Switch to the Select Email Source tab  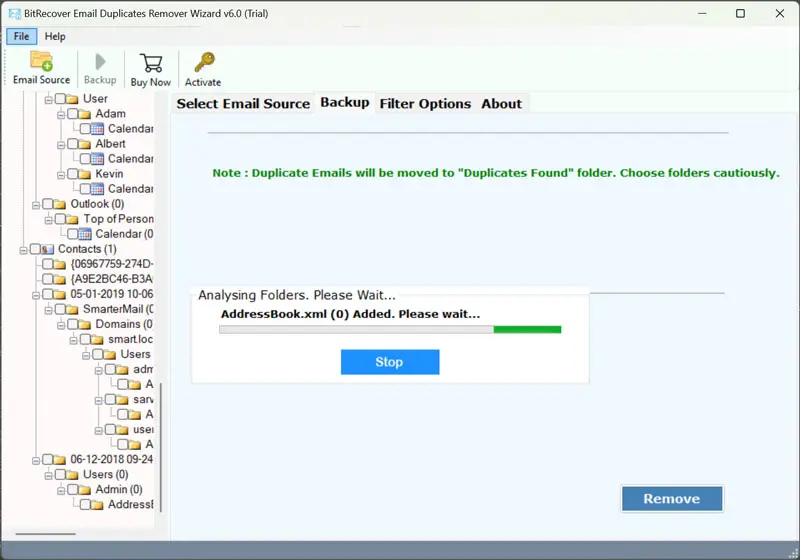click(x=243, y=104)
